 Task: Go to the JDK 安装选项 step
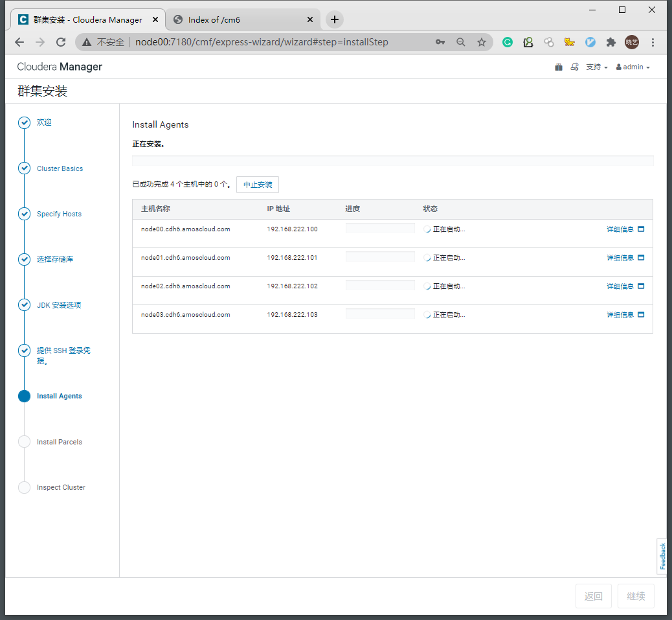pos(59,305)
